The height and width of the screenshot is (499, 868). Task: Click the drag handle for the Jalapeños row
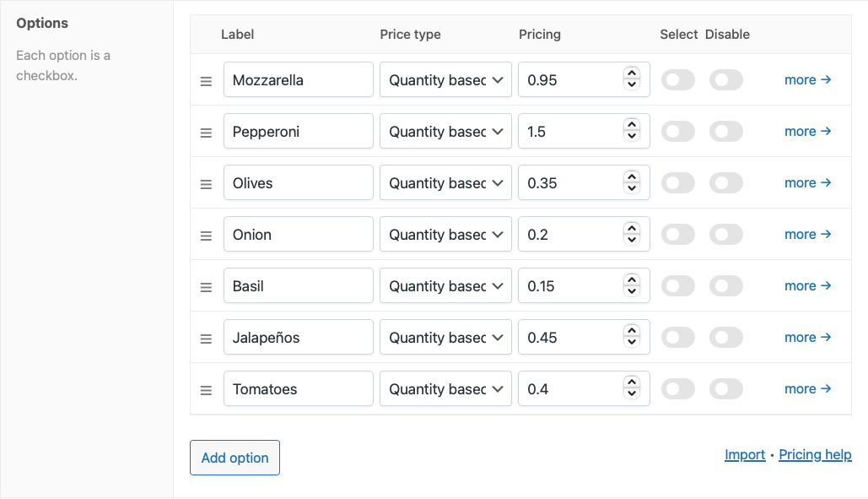click(206, 339)
